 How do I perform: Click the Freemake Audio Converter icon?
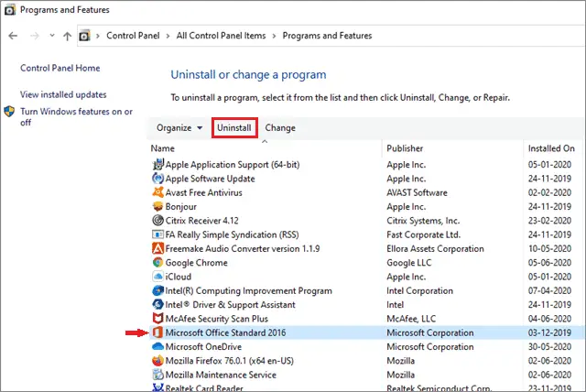coord(157,248)
